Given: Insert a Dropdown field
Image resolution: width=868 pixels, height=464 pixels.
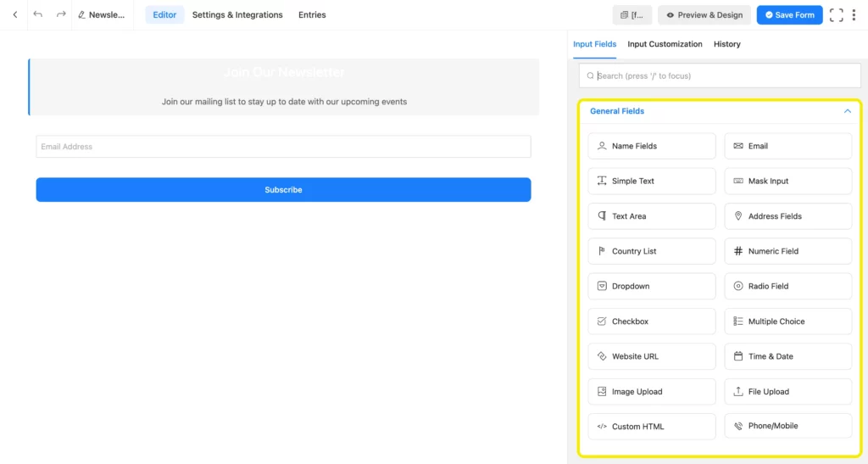Looking at the screenshot, I should point(652,286).
